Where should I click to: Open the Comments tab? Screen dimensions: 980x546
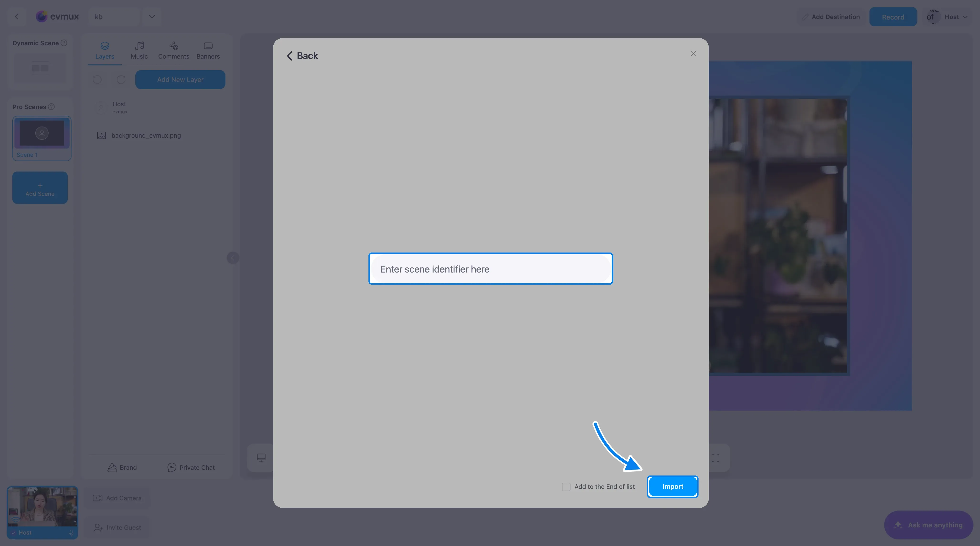(174, 51)
